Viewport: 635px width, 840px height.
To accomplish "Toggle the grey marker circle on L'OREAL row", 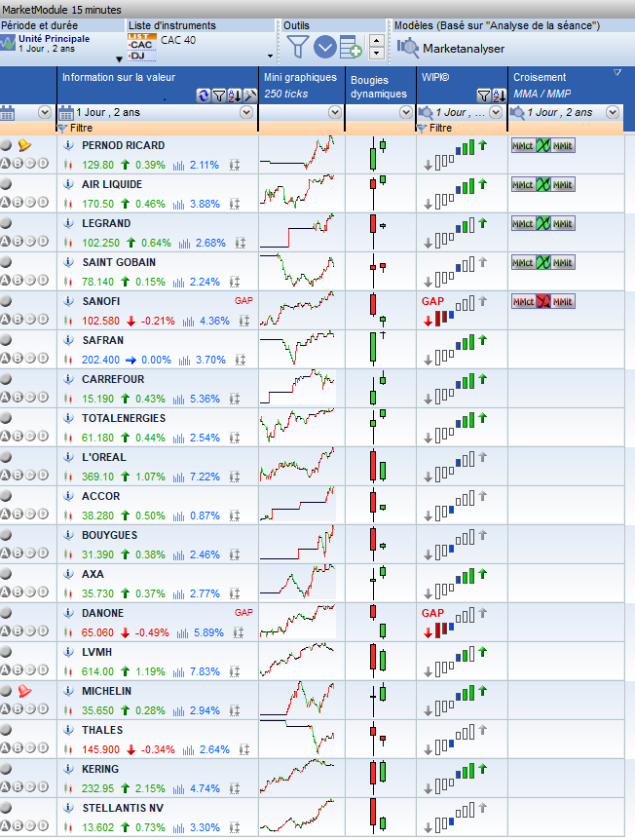I will coord(6,456).
